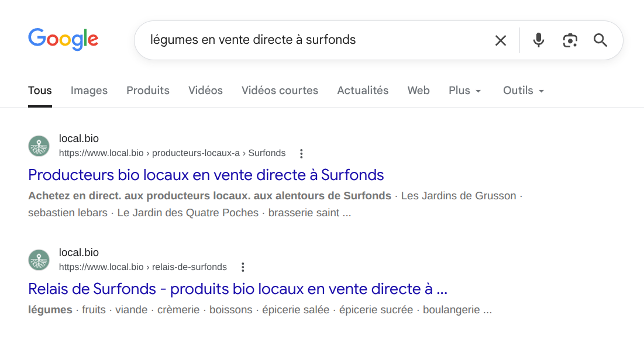
Task: Switch to the Images tab
Action: pos(89,91)
